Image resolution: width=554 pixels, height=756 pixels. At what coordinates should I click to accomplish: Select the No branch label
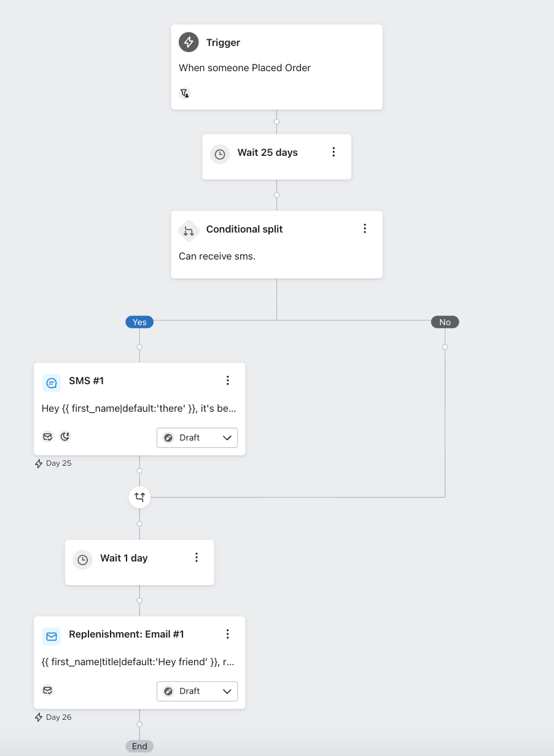(445, 322)
